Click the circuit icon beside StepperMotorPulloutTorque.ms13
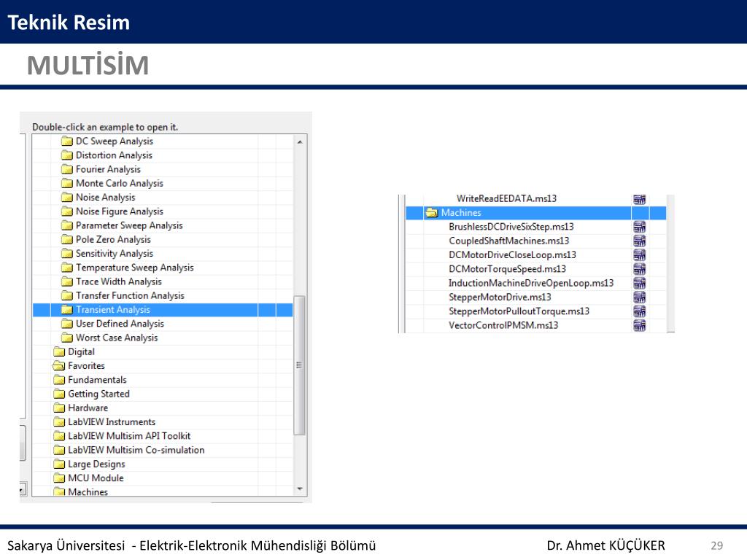Screen dimensions: 747x560 tap(639, 311)
